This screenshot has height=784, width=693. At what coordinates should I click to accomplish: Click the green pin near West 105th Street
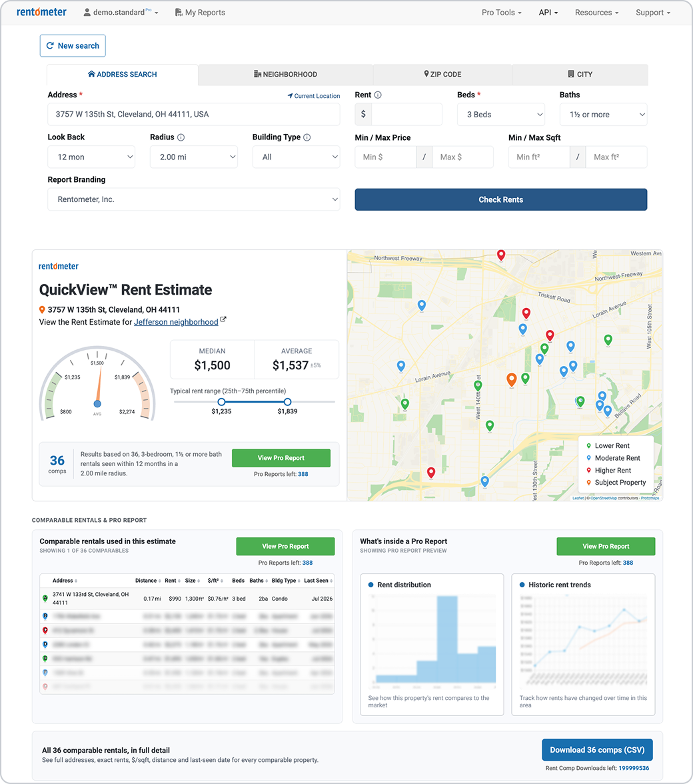click(608, 341)
